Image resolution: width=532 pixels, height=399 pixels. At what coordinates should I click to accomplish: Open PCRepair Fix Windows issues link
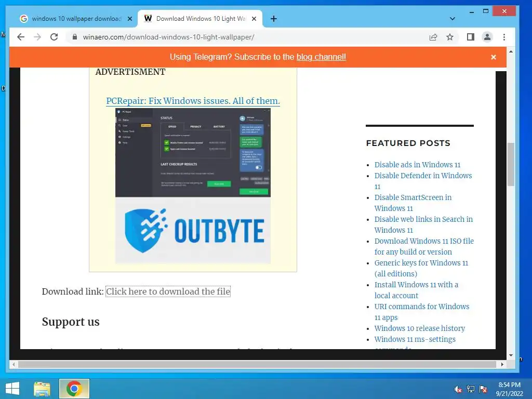click(193, 101)
